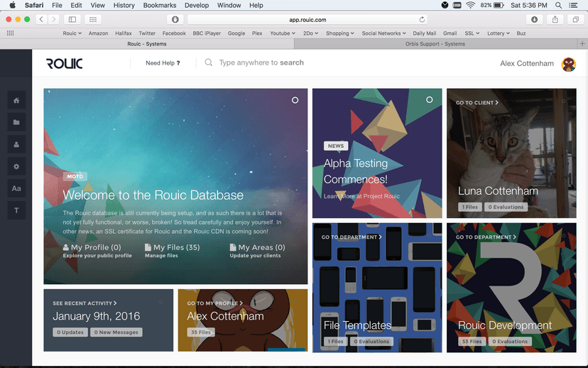Click the 0 New Messages badge
Image resolution: width=588 pixels, height=368 pixels.
click(x=116, y=332)
